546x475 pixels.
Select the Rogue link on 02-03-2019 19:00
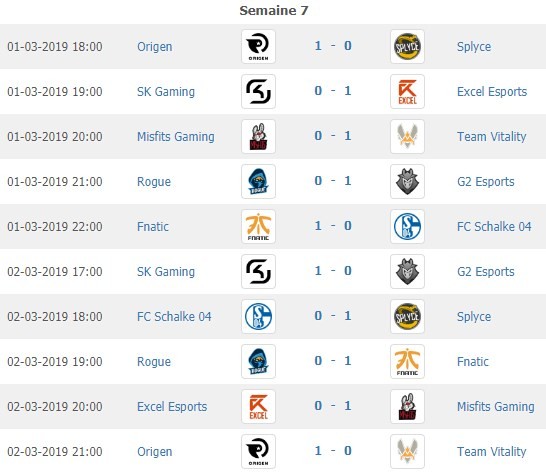(154, 362)
